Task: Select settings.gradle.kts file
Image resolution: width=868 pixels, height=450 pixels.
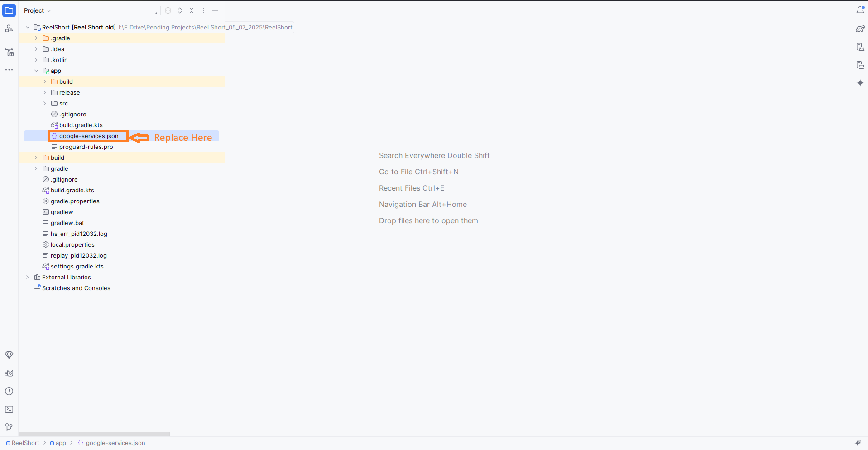Action: click(77, 266)
